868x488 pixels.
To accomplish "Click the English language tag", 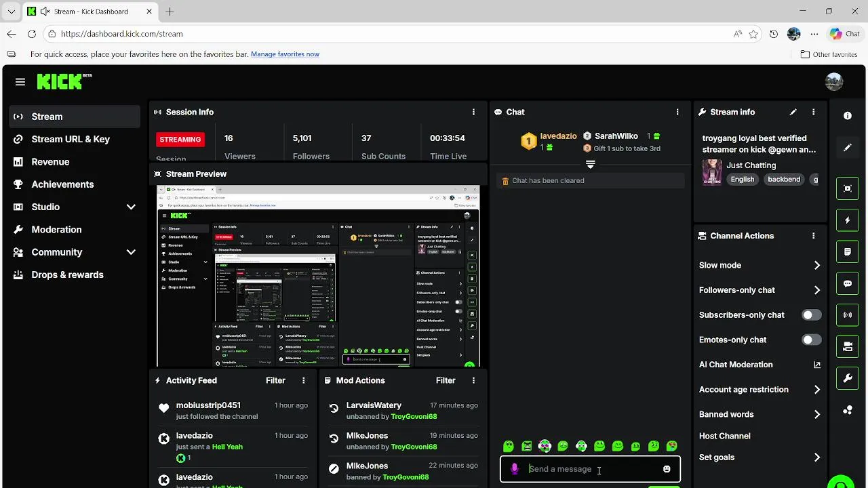I will tap(743, 180).
